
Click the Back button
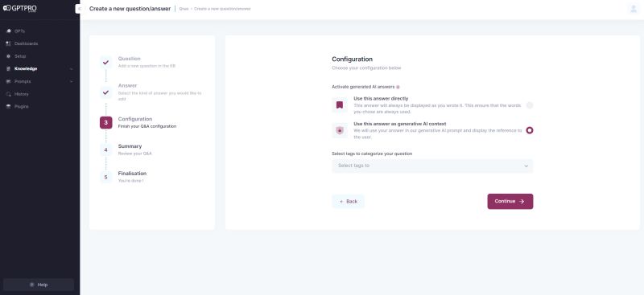[x=348, y=202]
